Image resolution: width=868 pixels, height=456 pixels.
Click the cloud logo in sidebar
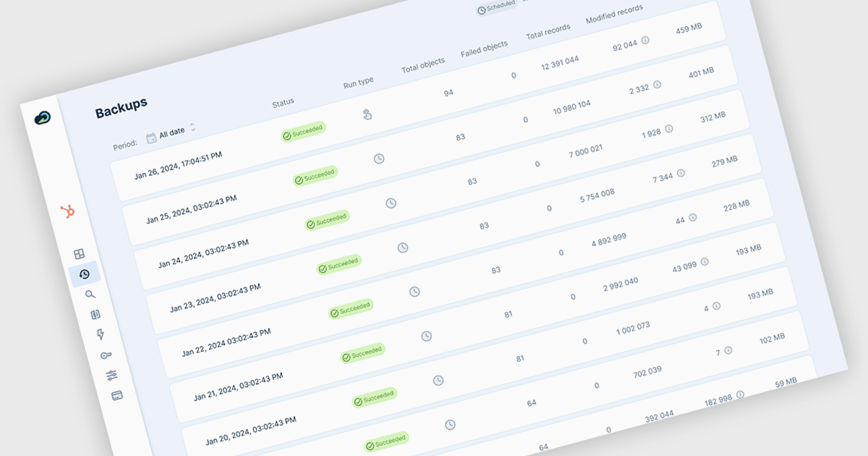click(x=43, y=117)
